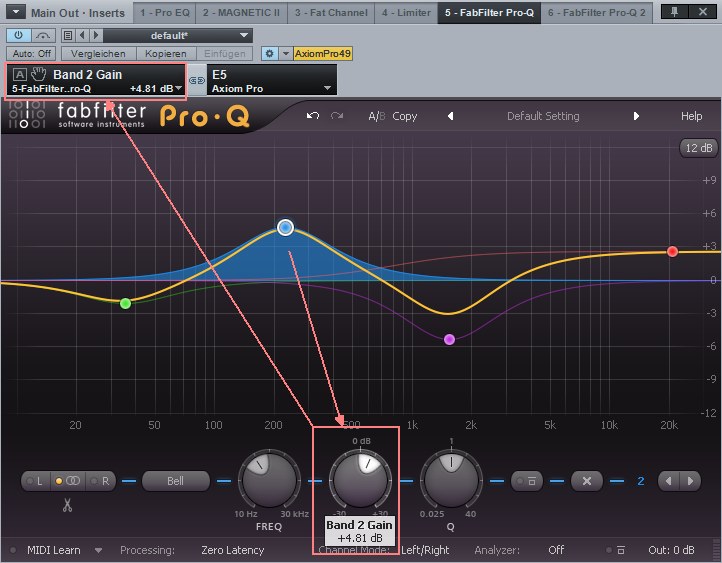Screen dimensions: 722x563
Task: Switch to the 4 - Limiter tab
Action: [x=406, y=12]
